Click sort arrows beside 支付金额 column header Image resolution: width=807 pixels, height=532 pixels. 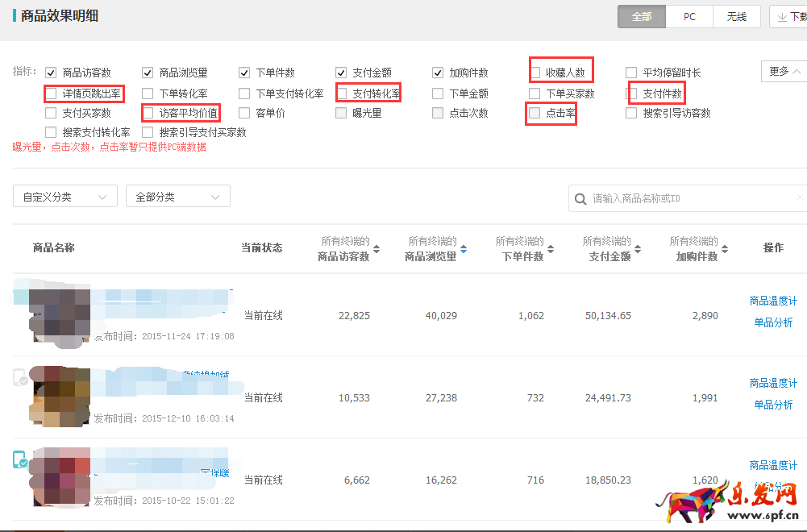[x=638, y=249]
